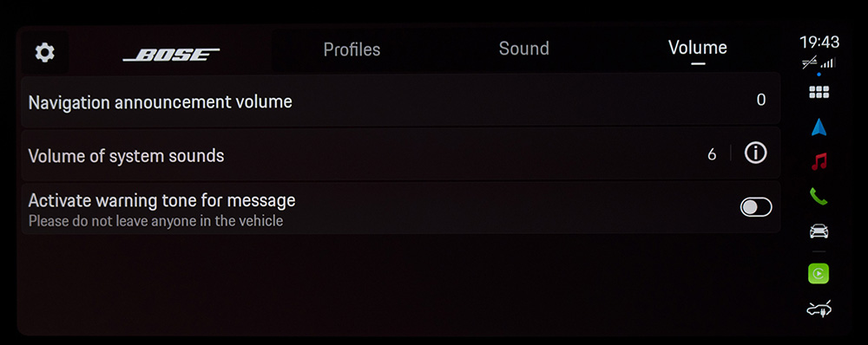
Task: Launch Apple CarPlay green icon
Action: pos(819,273)
